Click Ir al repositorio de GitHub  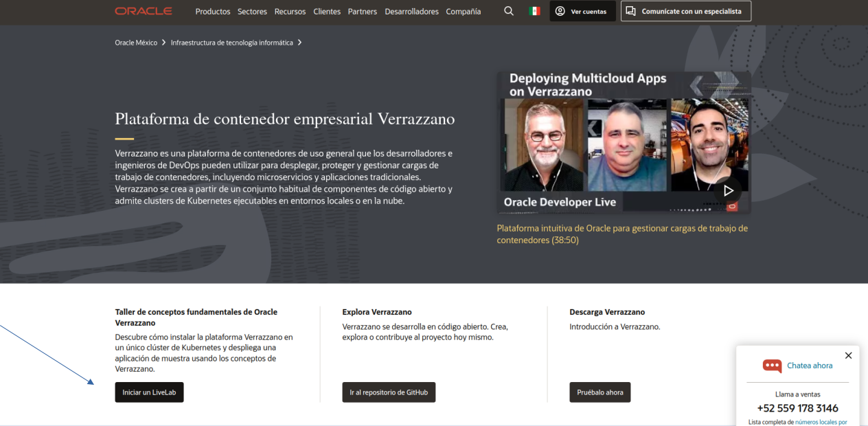pos(389,392)
